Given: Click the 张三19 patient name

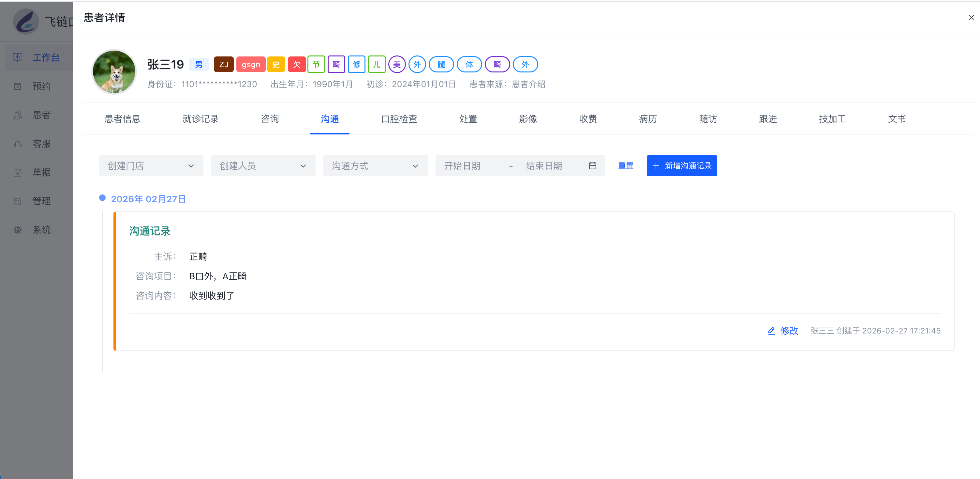Looking at the screenshot, I should point(166,64).
